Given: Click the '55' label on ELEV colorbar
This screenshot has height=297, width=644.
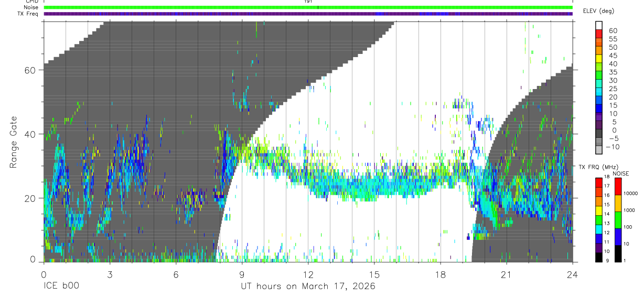Looking at the screenshot, I should click(613, 39).
